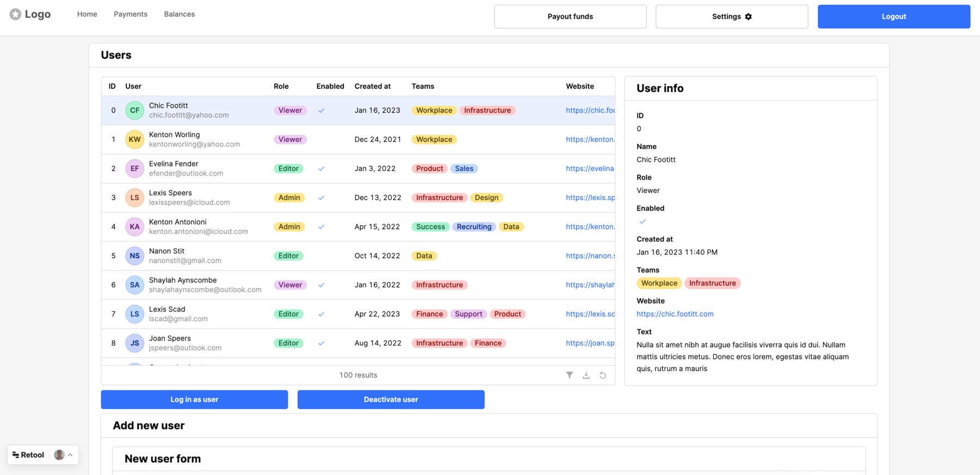Image resolution: width=980 pixels, height=475 pixels.
Task: Toggle Enabled check for Lexis Scad row
Action: (321, 314)
